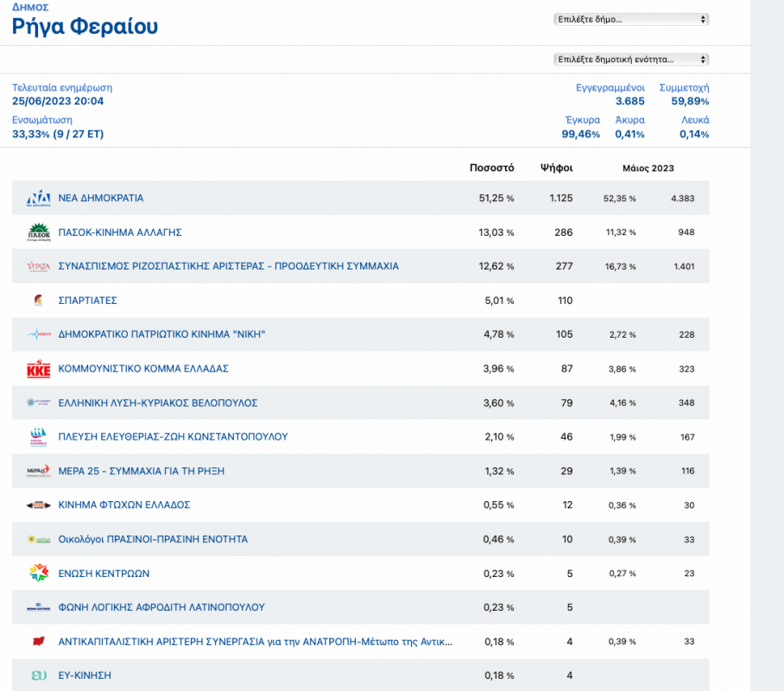Click ΠΑΣΟΚ's vote count '286'
The width and height of the screenshot is (784, 691).
(x=564, y=232)
